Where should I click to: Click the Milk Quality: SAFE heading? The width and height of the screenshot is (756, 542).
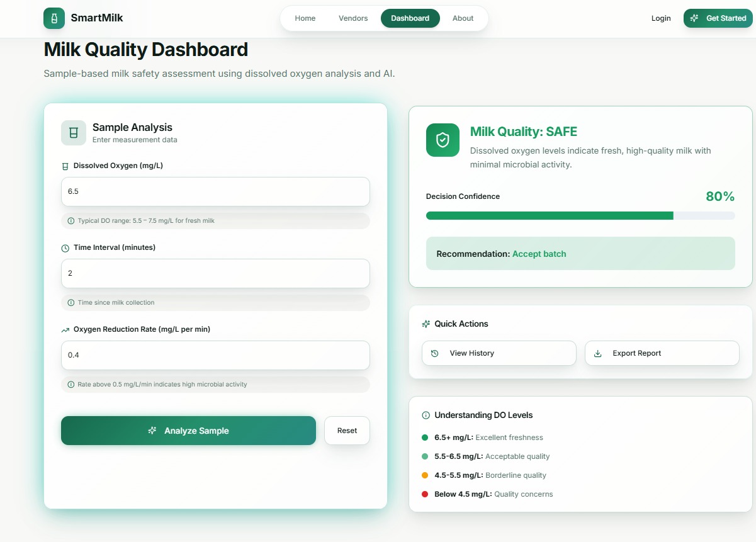coord(524,132)
